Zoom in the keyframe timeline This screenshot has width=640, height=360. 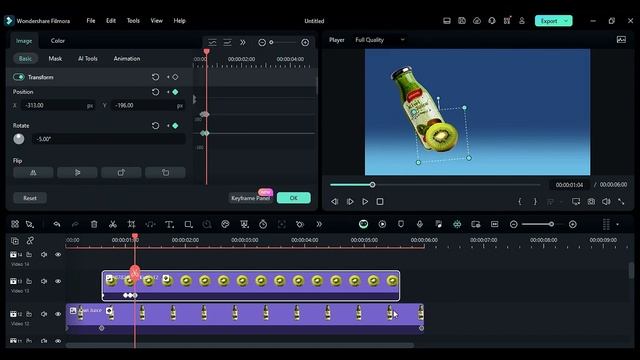[x=305, y=42]
